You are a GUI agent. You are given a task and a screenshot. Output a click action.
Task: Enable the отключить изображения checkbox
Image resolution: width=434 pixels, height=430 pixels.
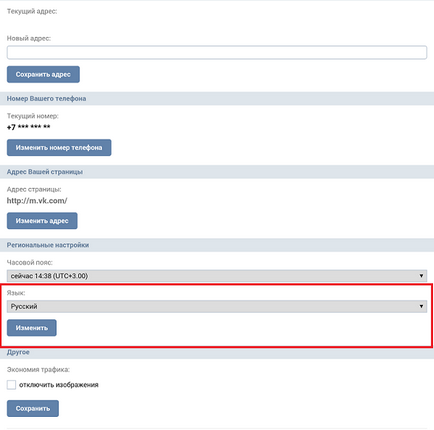pos(11,385)
